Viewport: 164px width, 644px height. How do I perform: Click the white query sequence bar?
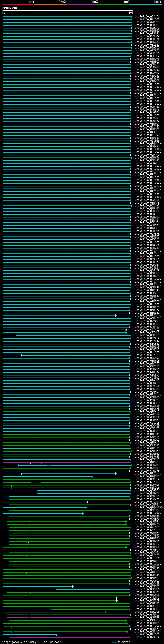click(x=68, y=11)
